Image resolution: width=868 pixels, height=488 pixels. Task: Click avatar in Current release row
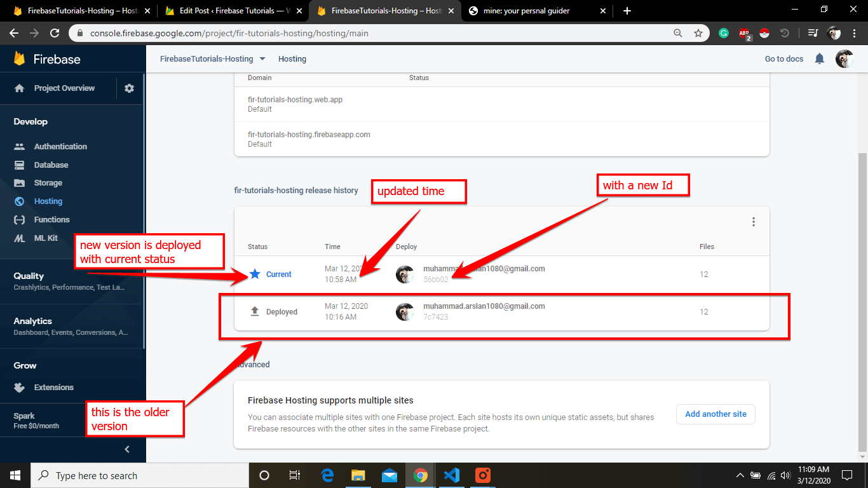[x=405, y=274]
